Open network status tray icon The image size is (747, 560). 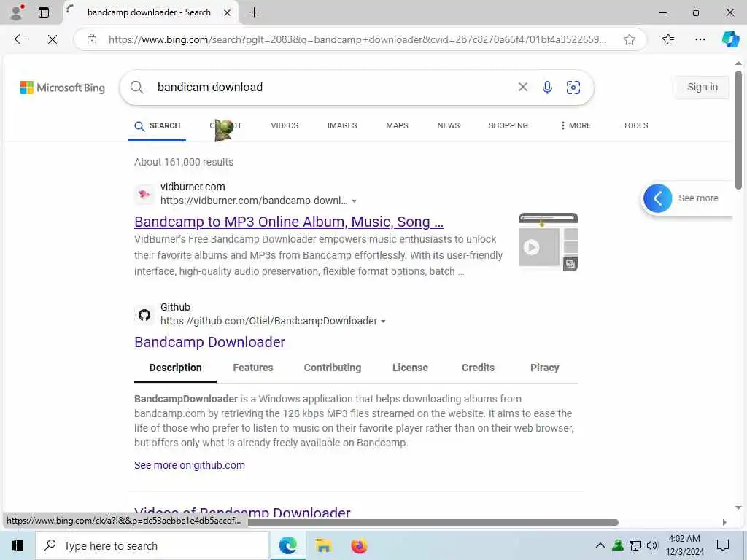(x=635, y=545)
